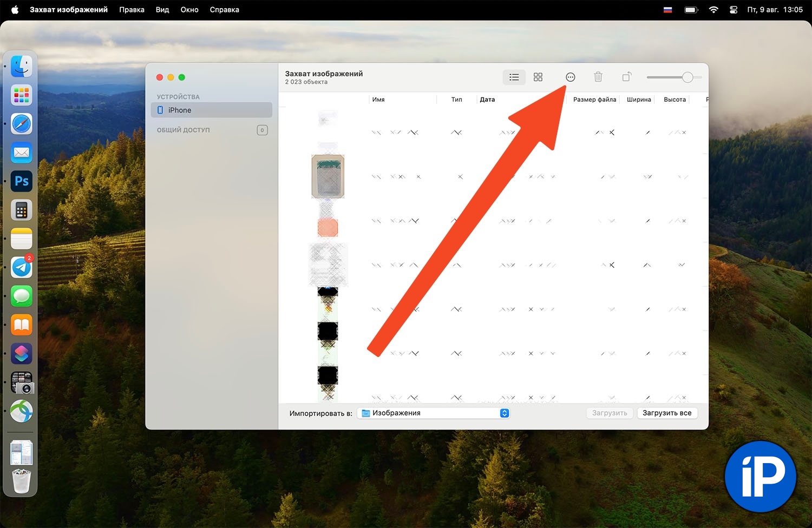Screen dimensions: 812x528
Task: Click the Russian flag input source icon
Action: [x=668, y=10]
